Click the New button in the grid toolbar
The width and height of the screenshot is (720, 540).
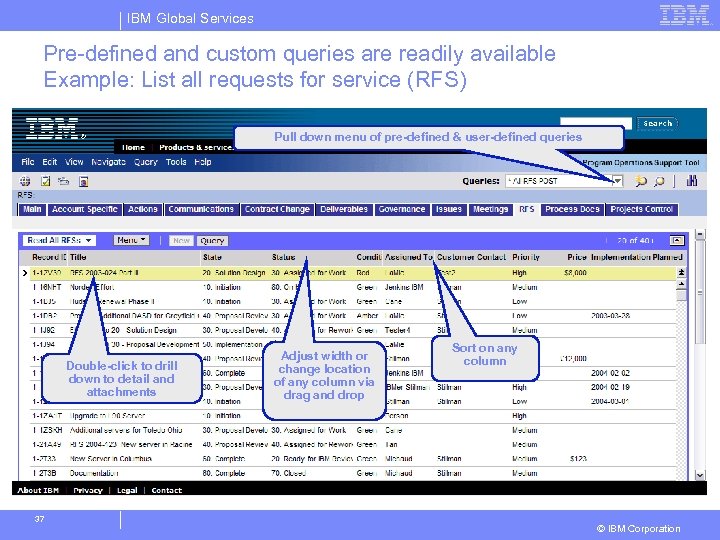(181, 240)
